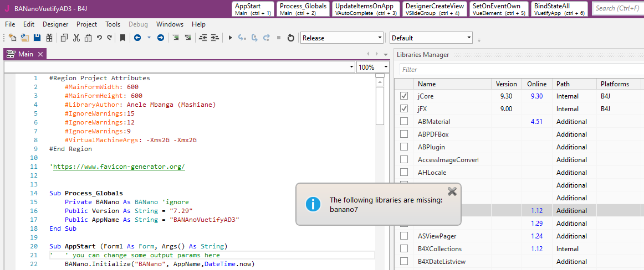Go to SetOnEventOwn in VueElement
This screenshot has width=644, height=270.
click(499, 9)
